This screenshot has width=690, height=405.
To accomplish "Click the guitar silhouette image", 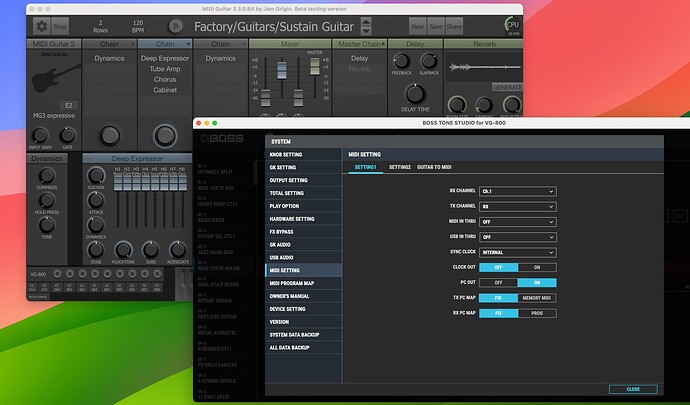I will point(56,78).
